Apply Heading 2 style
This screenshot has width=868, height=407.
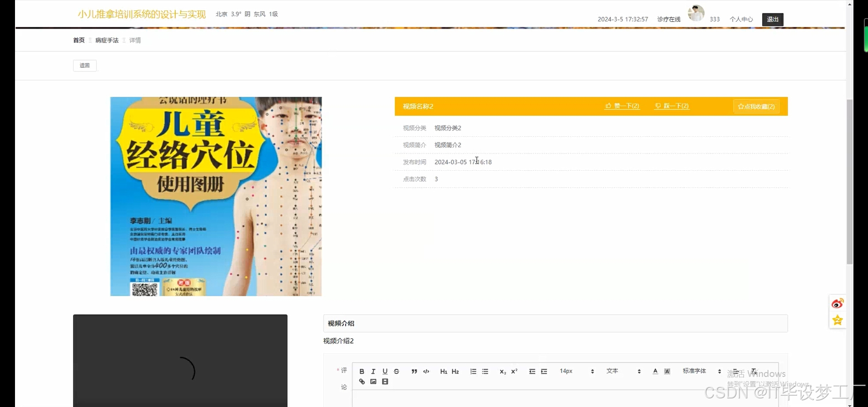(455, 372)
